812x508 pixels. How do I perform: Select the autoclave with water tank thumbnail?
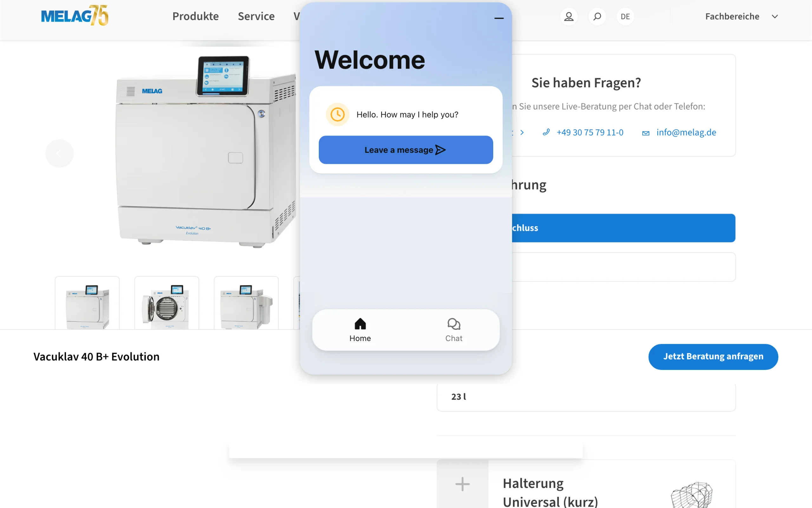[x=246, y=303]
